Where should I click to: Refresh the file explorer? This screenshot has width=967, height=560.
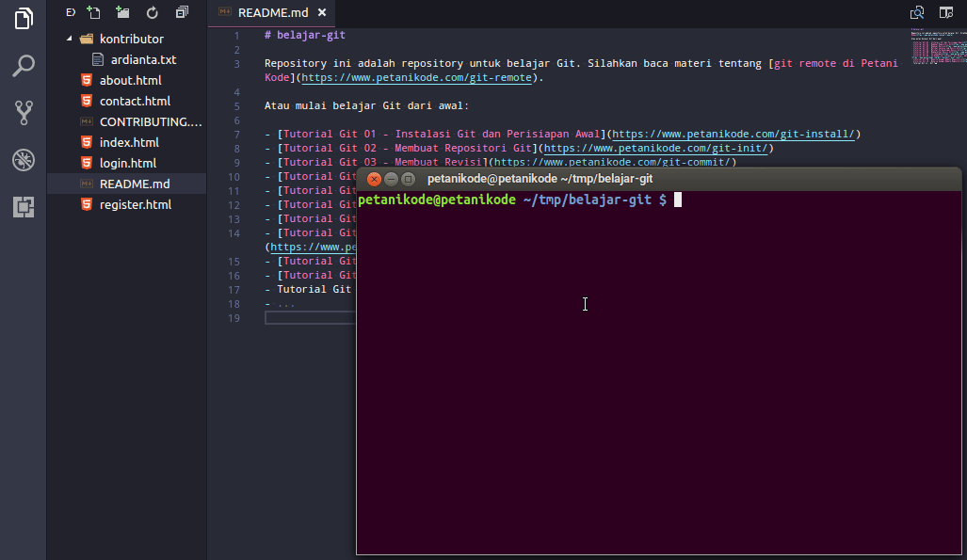click(x=152, y=12)
